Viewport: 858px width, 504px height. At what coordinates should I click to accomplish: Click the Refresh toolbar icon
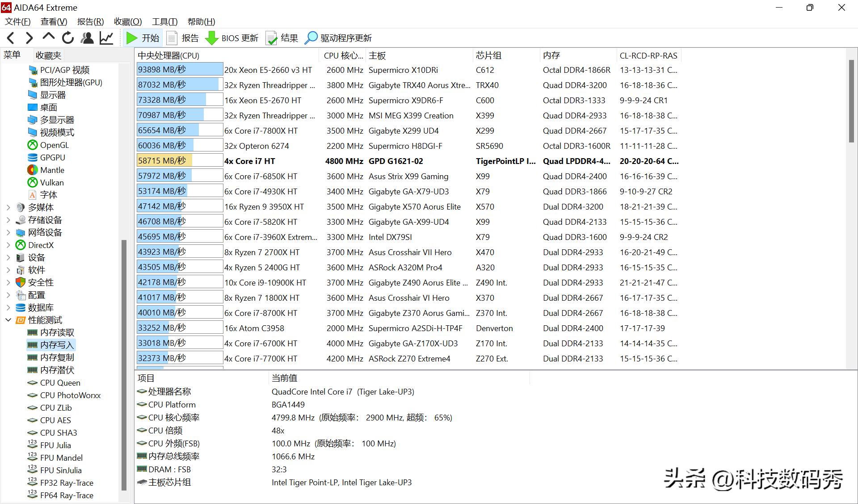tap(68, 38)
